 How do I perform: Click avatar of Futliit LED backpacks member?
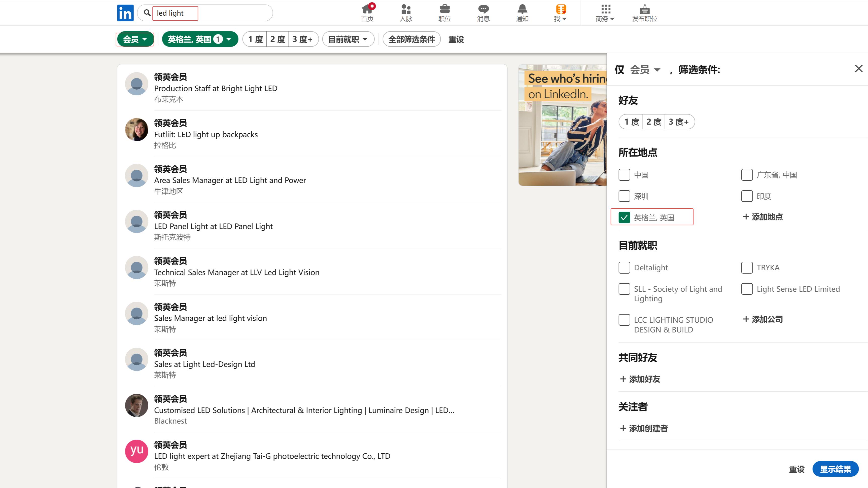pos(136,129)
